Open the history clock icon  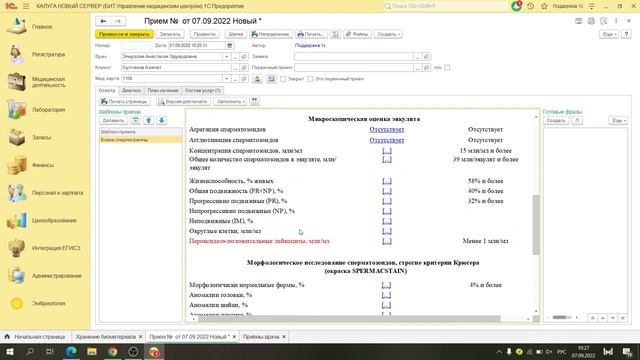(530, 6)
